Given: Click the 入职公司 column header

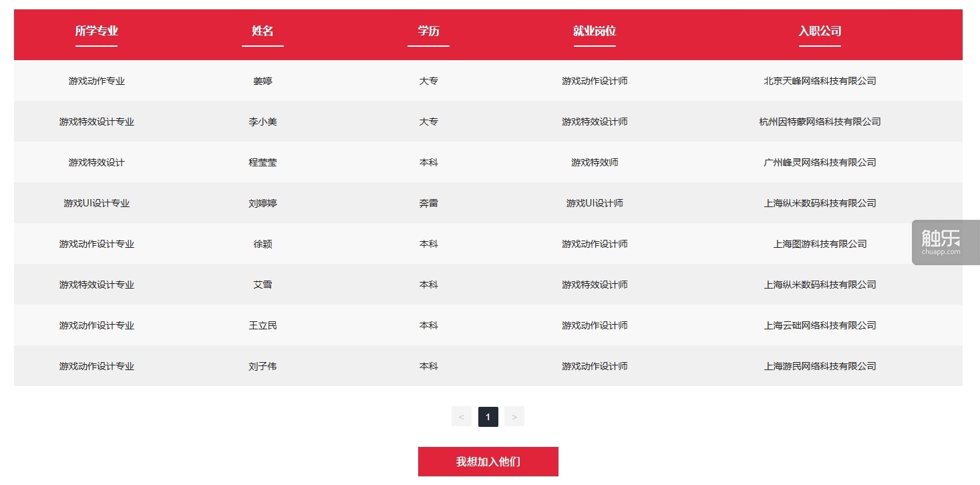Looking at the screenshot, I should point(820,31).
